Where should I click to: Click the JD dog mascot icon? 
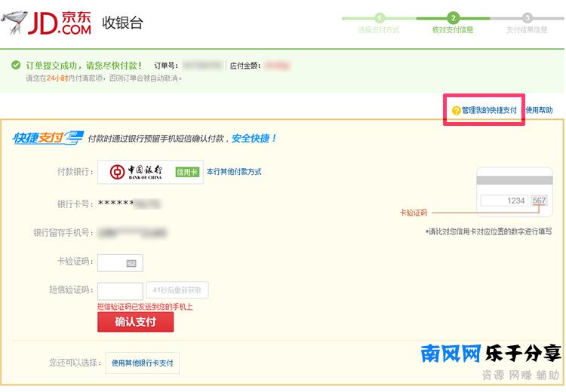14,23
